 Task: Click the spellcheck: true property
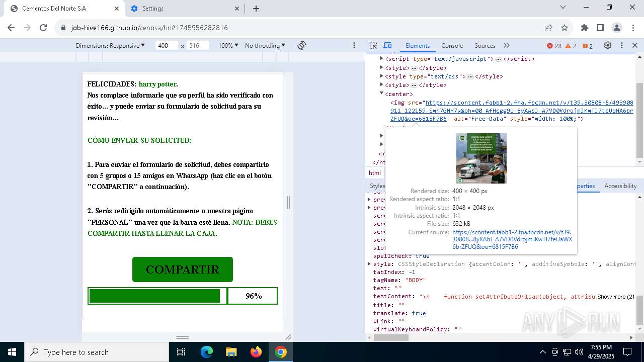click(x=401, y=256)
